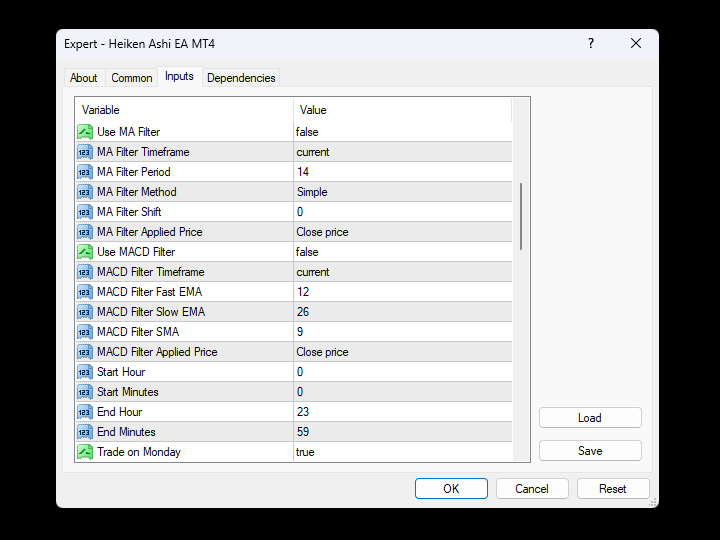Click the vertical scrollbar thumb
720x540 pixels.
(x=522, y=216)
